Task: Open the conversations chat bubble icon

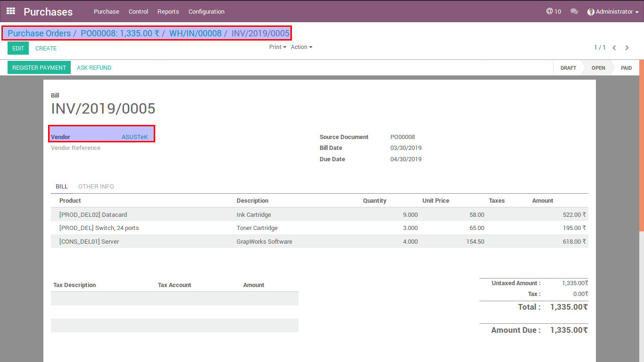Action: click(x=574, y=11)
